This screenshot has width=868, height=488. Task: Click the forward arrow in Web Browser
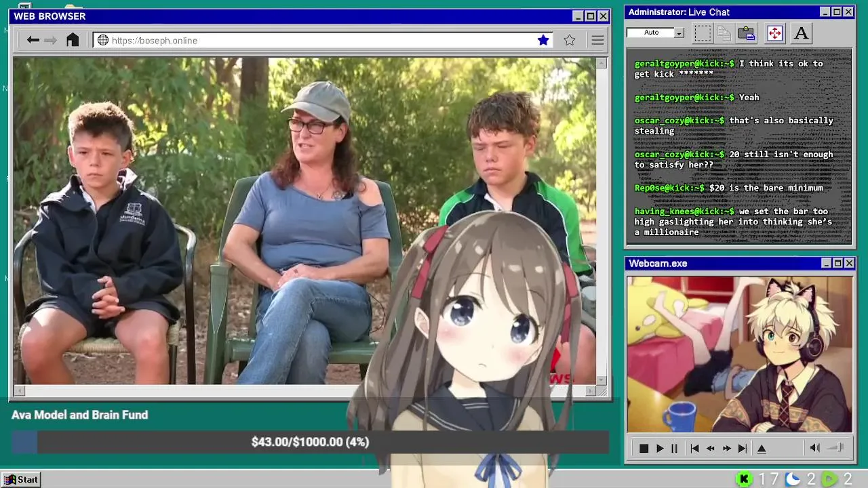pos(51,40)
